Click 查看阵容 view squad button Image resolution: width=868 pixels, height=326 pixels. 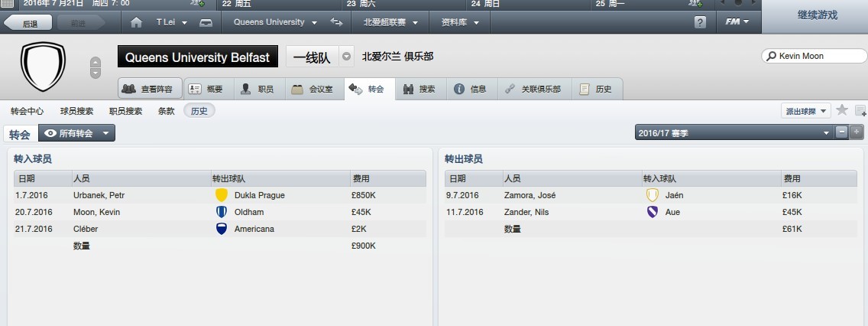[x=150, y=89]
